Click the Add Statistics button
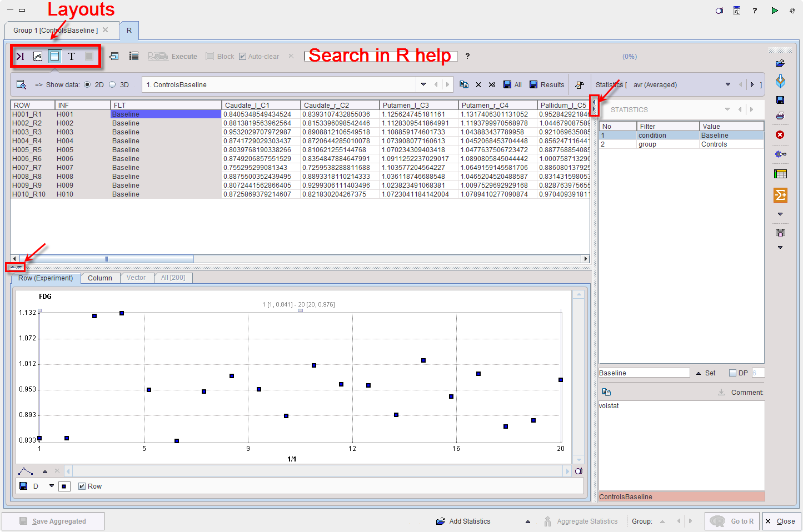 [463, 521]
